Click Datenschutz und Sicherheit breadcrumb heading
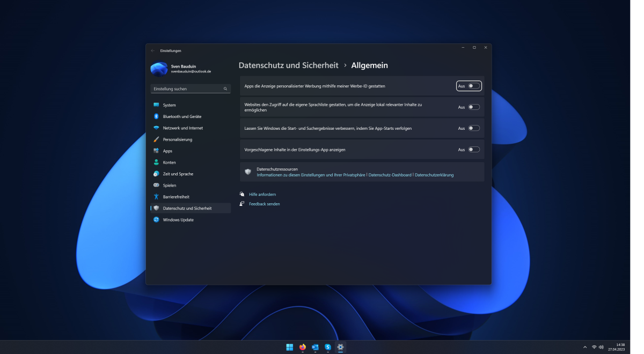 point(288,65)
